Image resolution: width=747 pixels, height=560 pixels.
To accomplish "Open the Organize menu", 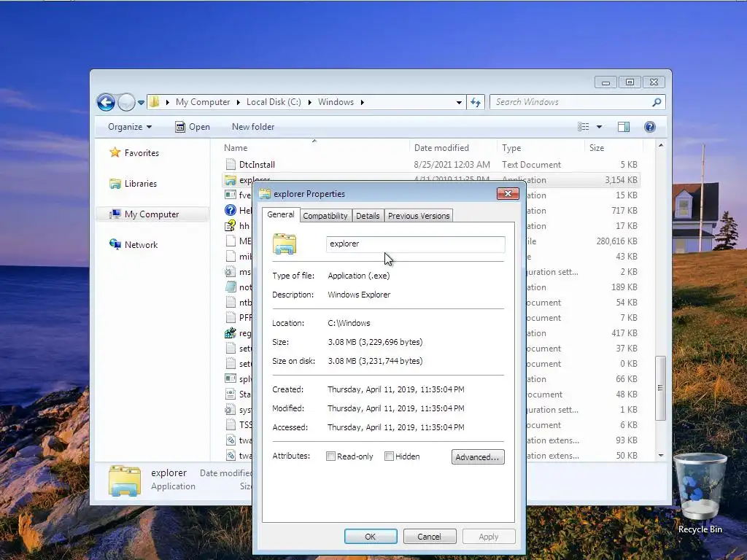I will tap(130, 127).
